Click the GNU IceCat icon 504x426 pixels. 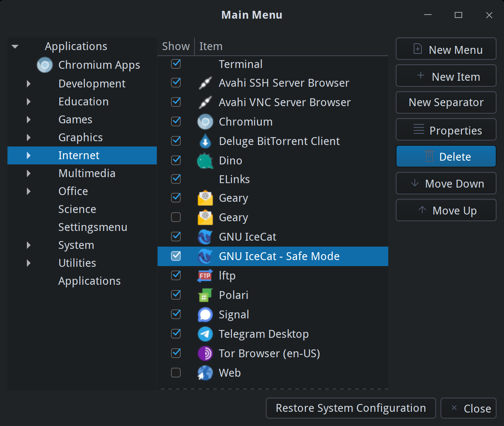click(205, 237)
